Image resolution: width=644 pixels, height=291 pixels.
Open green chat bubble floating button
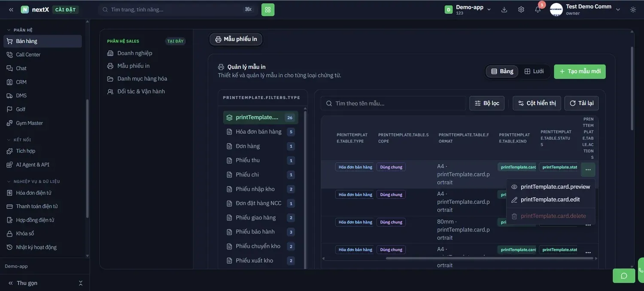[x=624, y=276]
